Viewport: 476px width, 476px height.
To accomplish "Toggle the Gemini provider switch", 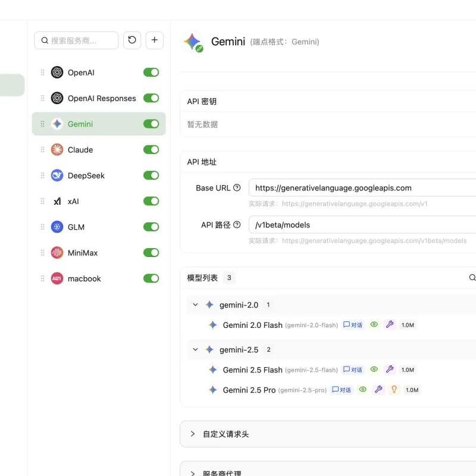I will [151, 124].
